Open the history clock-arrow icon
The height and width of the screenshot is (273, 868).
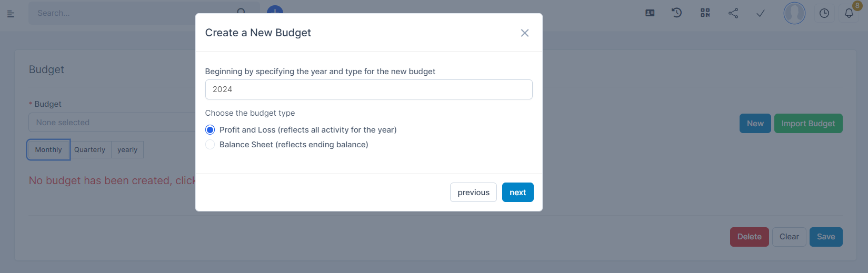[x=677, y=13]
